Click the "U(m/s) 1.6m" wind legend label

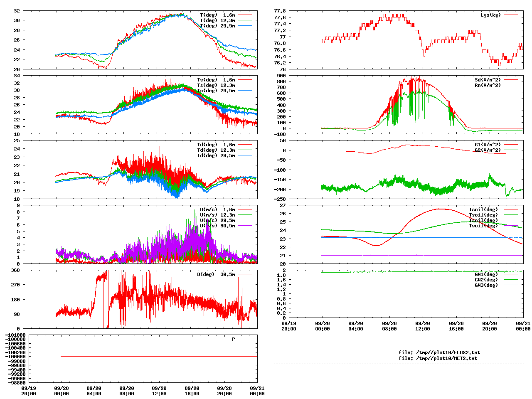coord(217,209)
